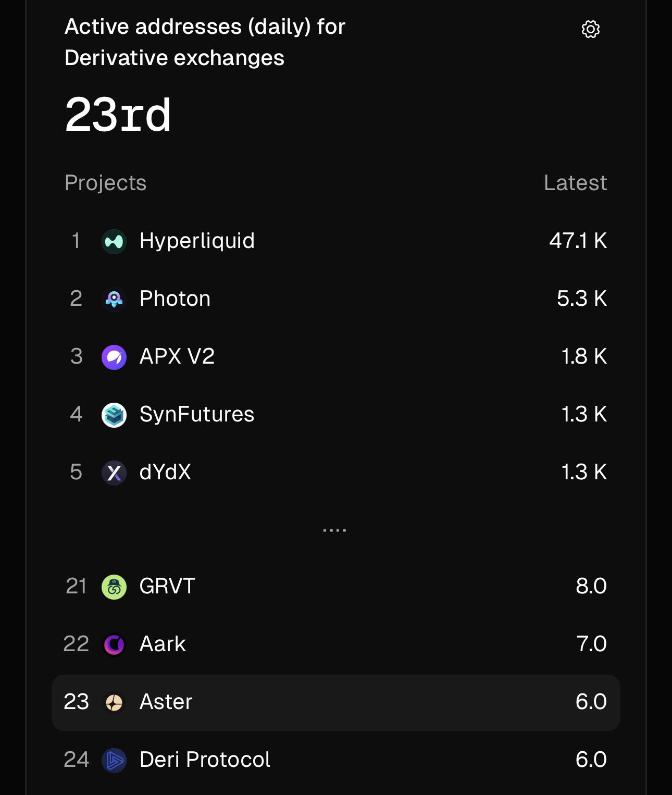The image size is (672, 795).
Task: Click the SynFutures cube icon
Action: pos(114,415)
